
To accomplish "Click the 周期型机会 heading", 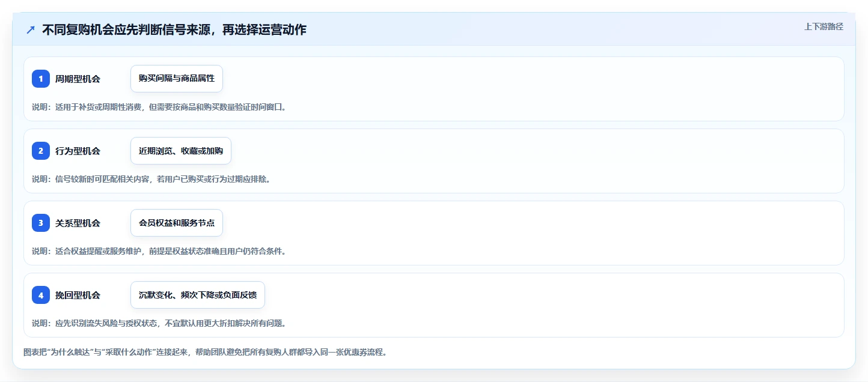I will click(78, 79).
